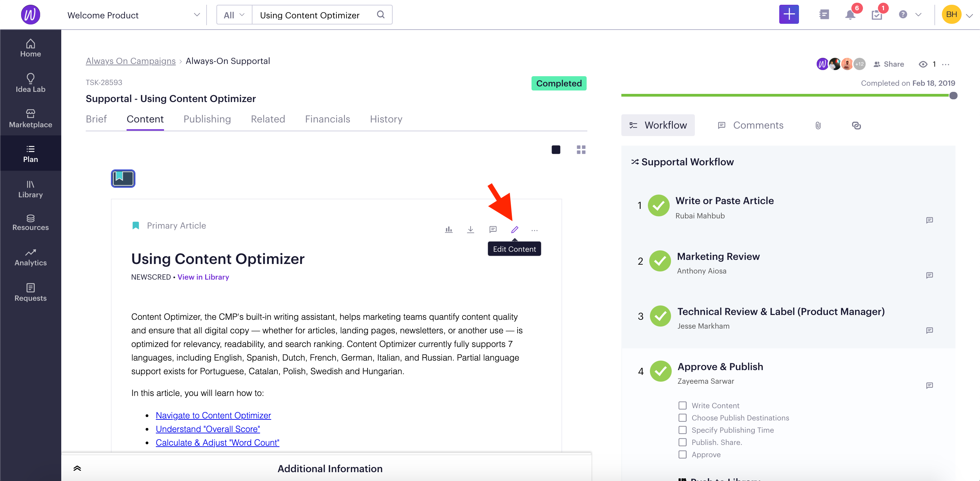
Task: Open Resources in the sidebar
Action: pyautogui.click(x=30, y=223)
